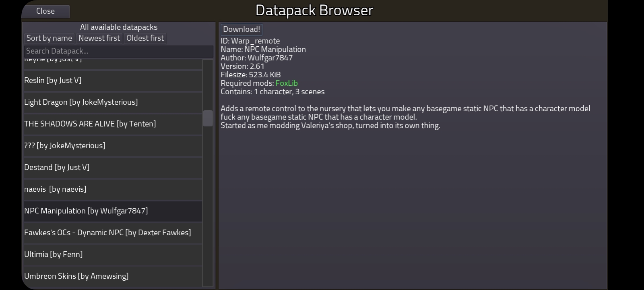Select THE SHADOWS ARE ALIVE datapack
This screenshot has height=290, width=644.
click(113, 124)
